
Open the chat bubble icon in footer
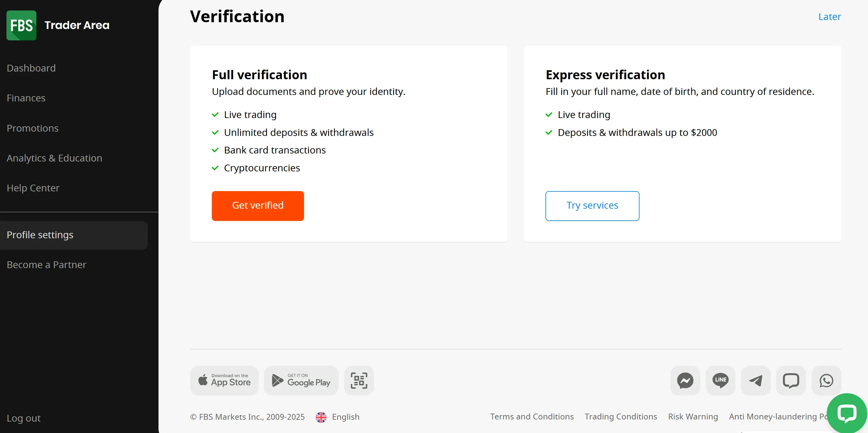pos(791,381)
